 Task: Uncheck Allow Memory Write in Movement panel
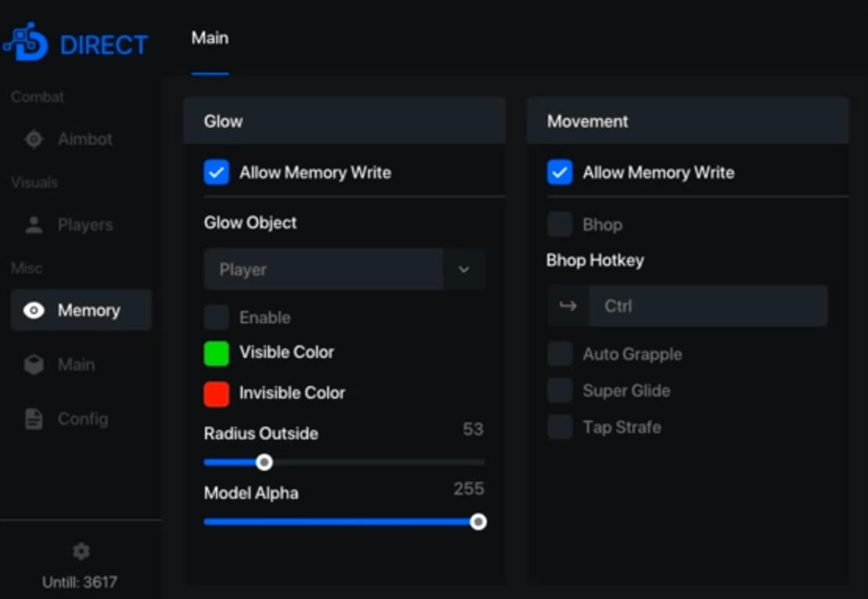560,173
